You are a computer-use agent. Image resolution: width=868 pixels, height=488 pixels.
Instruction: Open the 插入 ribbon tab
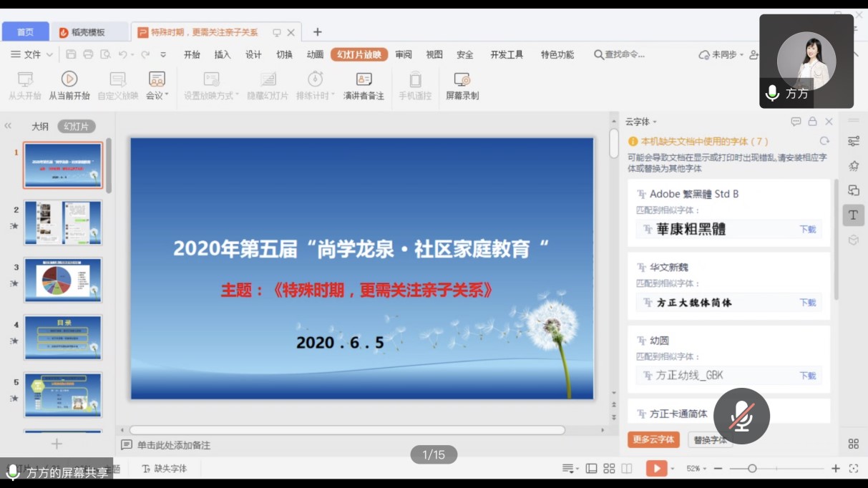pyautogui.click(x=223, y=54)
